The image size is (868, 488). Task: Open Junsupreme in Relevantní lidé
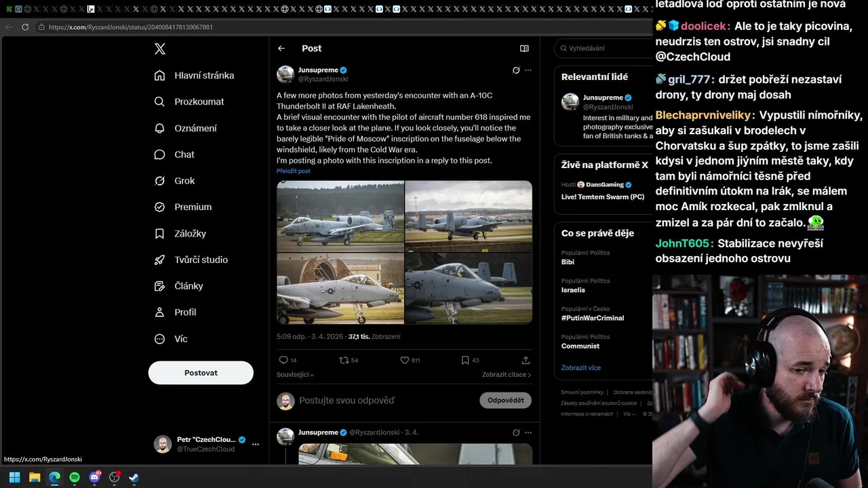point(603,97)
